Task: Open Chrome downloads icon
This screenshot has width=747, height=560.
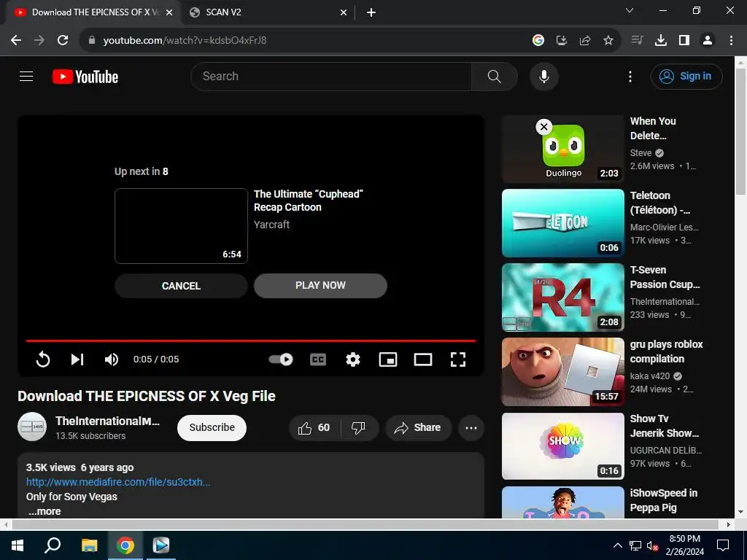Action: pyautogui.click(x=660, y=41)
